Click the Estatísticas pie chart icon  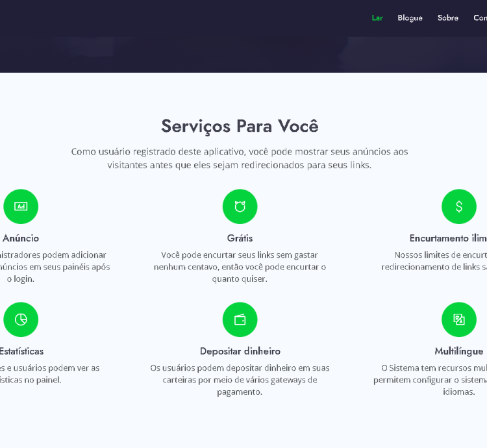tap(21, 319)
